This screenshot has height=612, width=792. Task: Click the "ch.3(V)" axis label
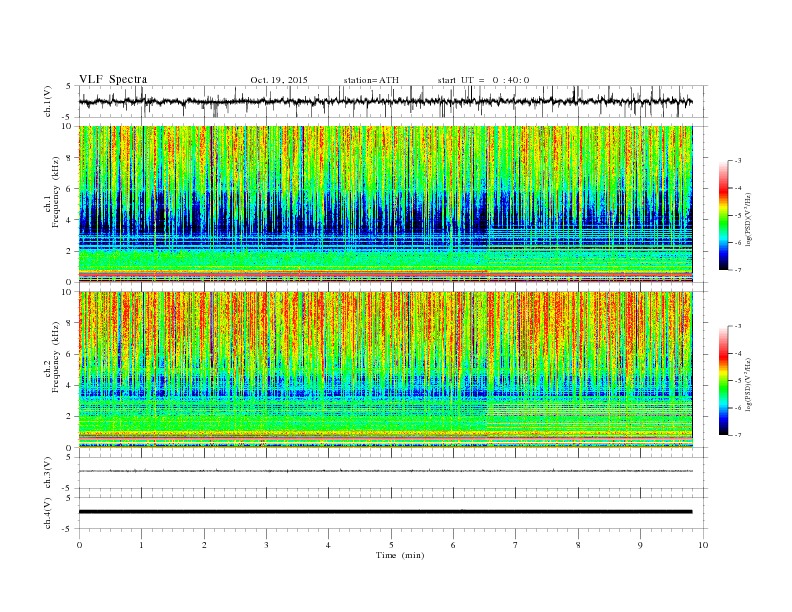48,473
